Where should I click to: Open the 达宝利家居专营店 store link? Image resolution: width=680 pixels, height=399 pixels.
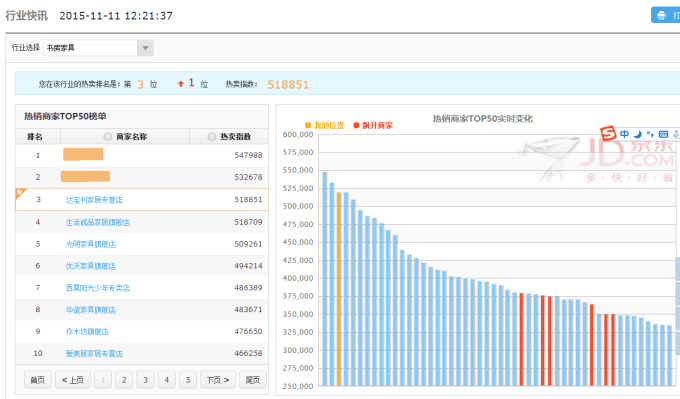(94, 200)
